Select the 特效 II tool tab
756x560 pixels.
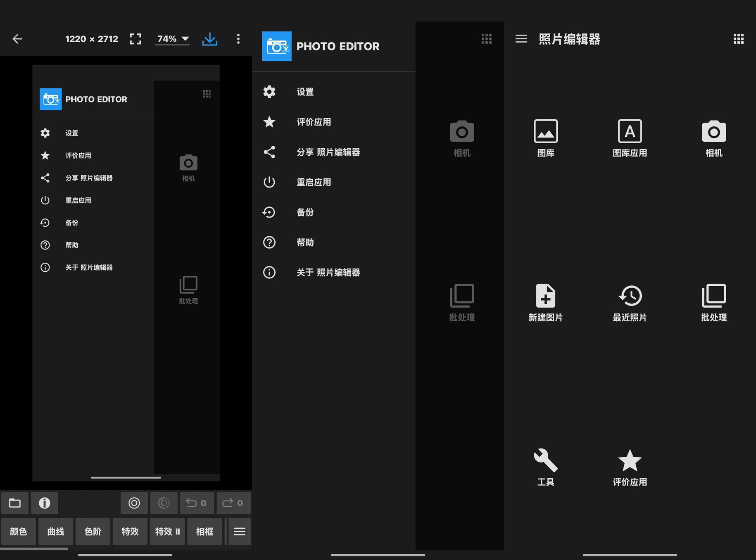tap(167, 532)
